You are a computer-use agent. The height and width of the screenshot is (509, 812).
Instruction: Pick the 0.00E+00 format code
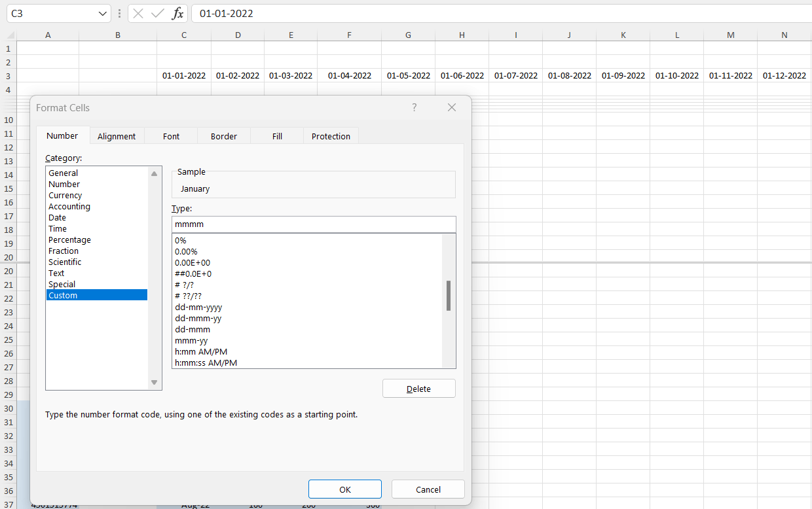[x=193, y=262]
